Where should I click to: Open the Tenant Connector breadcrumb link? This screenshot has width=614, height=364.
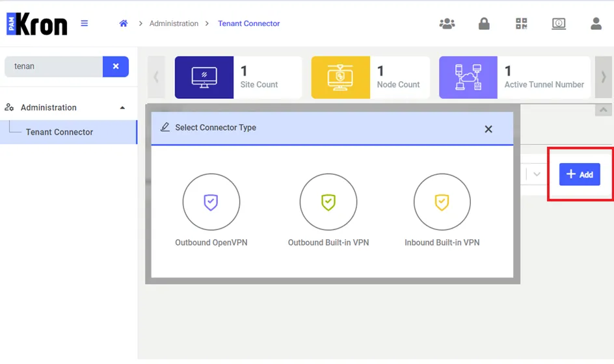[248, 23]
